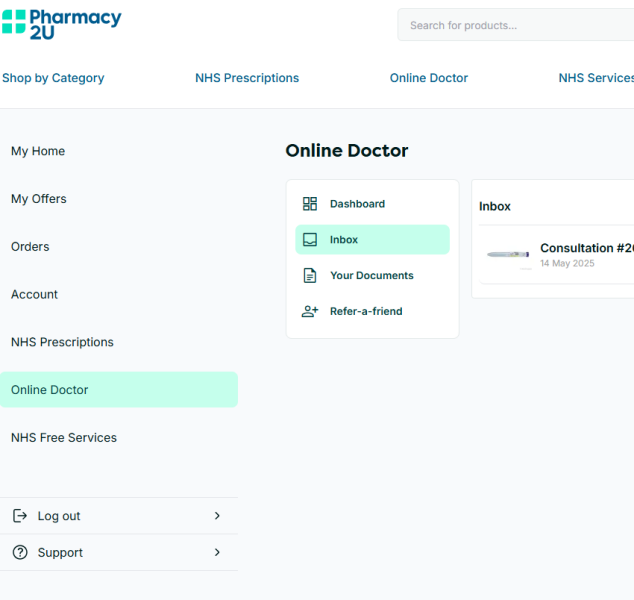
Task: Click the Support text
Action: click(60, 552)
